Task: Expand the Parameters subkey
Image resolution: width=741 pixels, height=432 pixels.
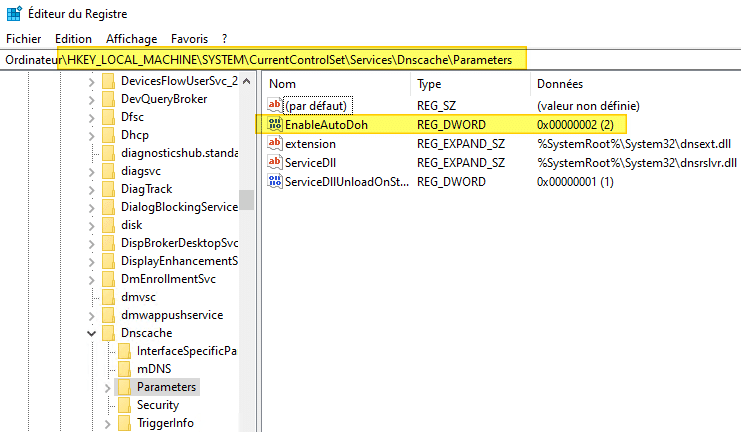Action: 107,388
